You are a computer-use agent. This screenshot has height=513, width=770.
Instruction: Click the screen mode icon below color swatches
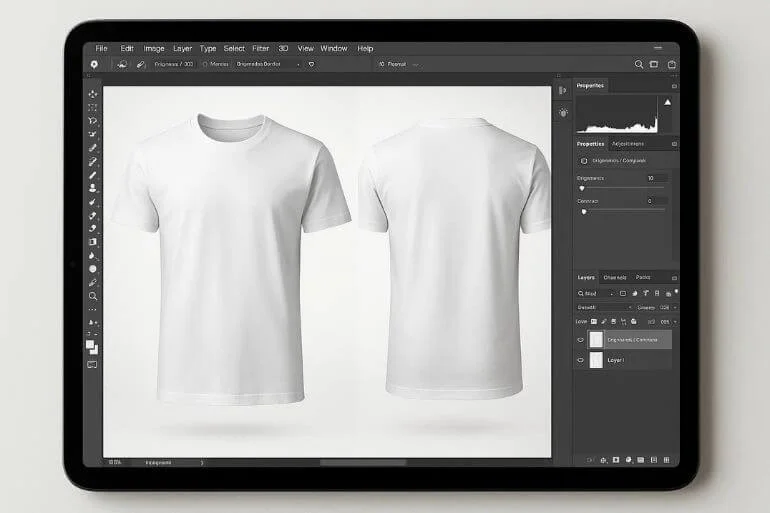tap(92, 365)
